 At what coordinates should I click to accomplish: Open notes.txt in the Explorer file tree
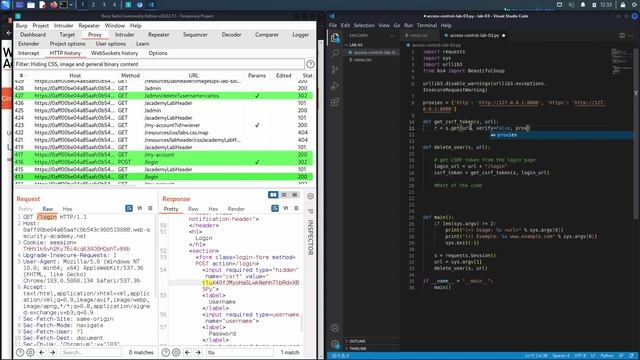362,60
